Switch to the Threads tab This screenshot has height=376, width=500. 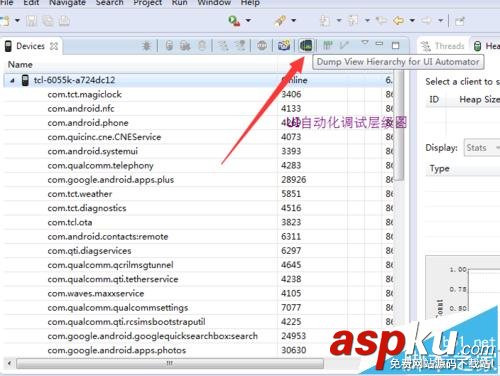(x=443, y=46)
